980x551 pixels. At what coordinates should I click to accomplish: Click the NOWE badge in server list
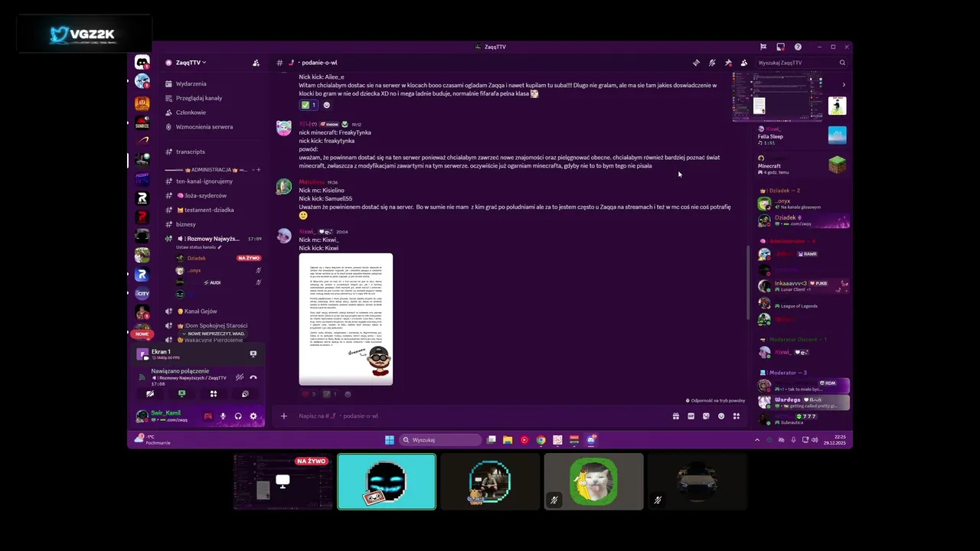pos(142,334)
